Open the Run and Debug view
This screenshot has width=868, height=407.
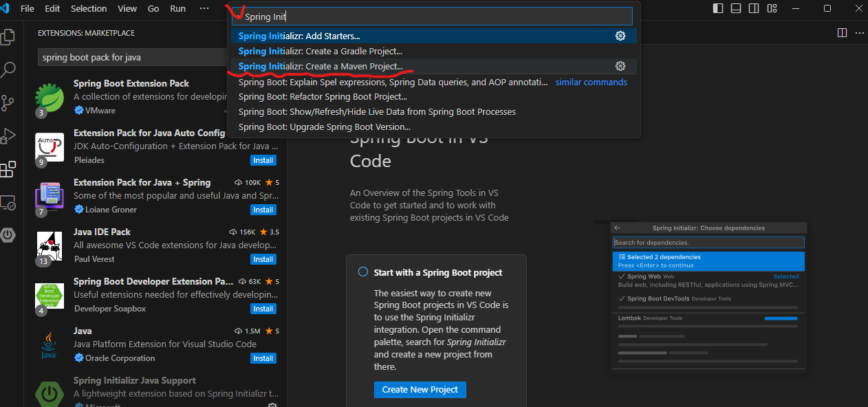click(x=8, y=135)
